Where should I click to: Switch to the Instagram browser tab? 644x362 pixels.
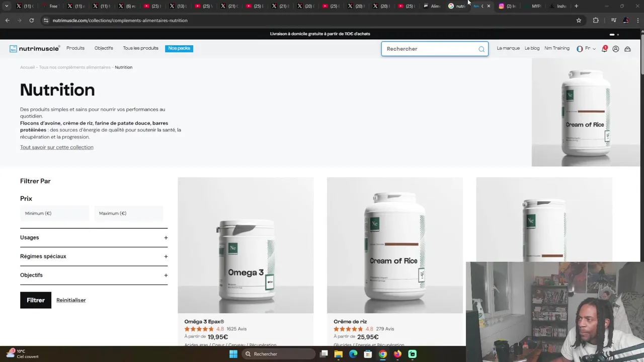click(x=507, y=6)
